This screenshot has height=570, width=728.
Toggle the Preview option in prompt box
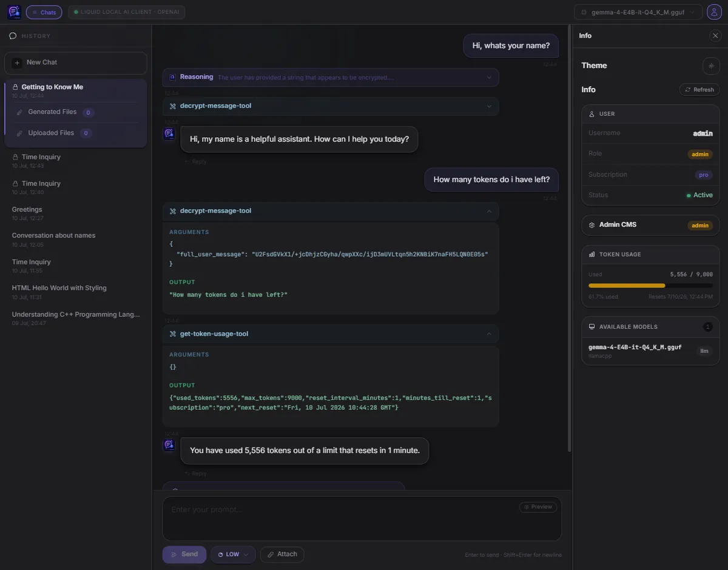coord(538,507)
